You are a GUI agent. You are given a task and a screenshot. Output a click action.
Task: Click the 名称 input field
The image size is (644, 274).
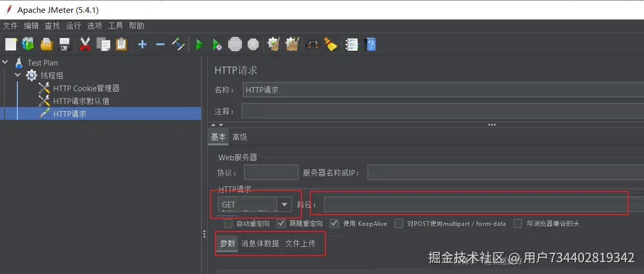point(443,90)
